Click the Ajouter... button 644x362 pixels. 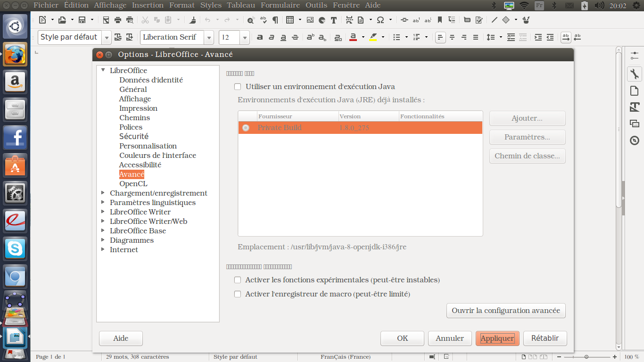tap(527, 118)
